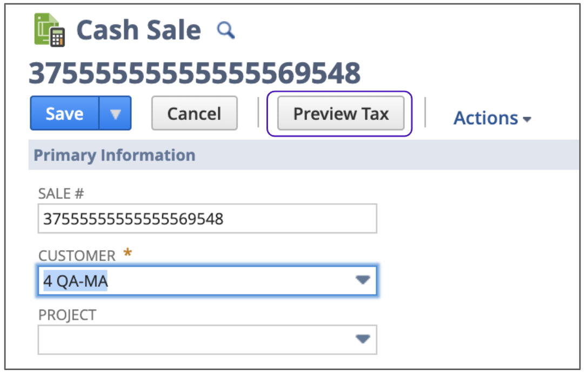Click the PROJECT field label

pyautogui.click(x=67, y=315)
